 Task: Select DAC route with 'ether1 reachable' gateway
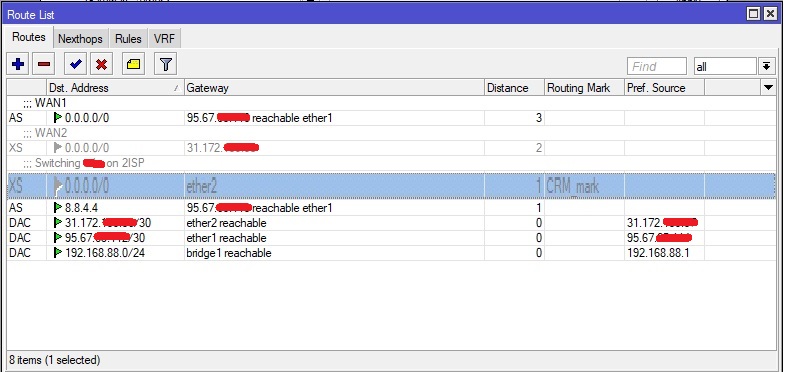[391, 238]
